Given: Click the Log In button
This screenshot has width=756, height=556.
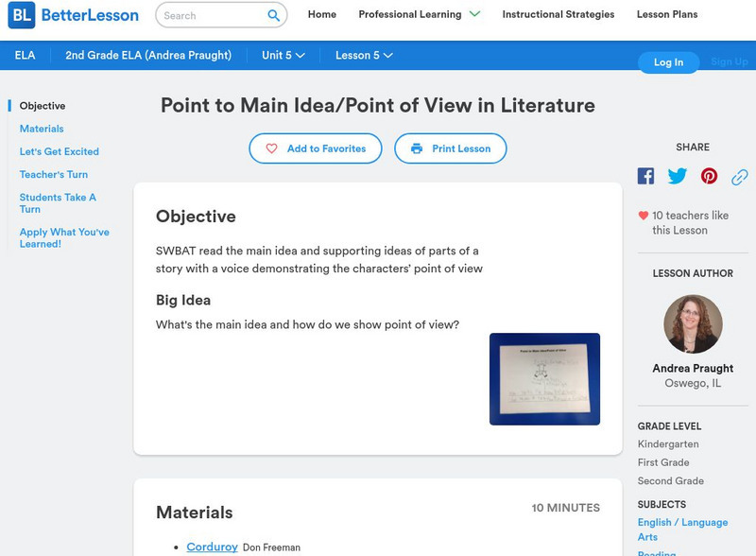Looking at the screenshot, I should (668, 62).
